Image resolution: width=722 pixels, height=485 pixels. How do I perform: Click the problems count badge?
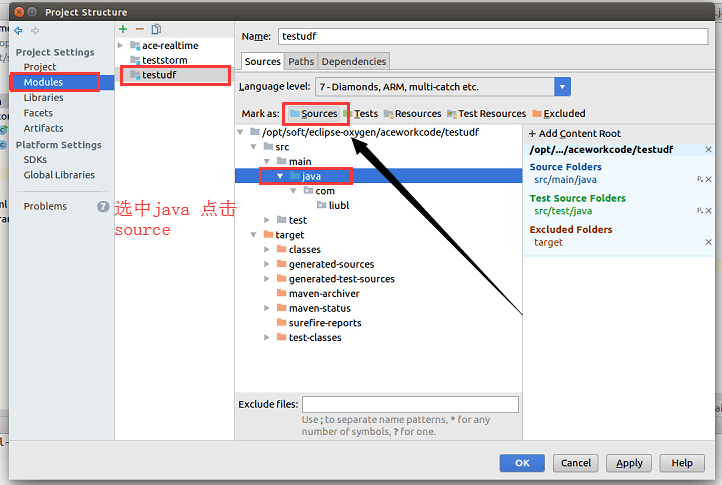tap(103, 206)
